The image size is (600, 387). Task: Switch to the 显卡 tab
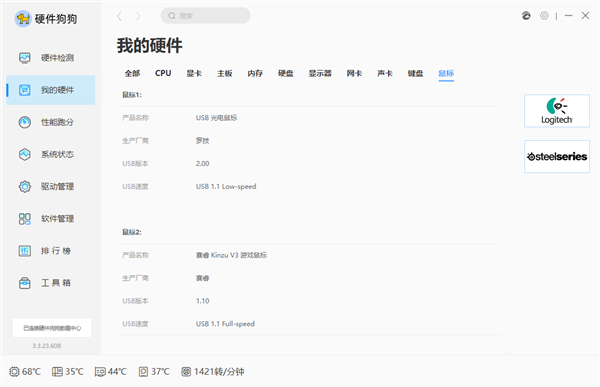tap(194, 73)
